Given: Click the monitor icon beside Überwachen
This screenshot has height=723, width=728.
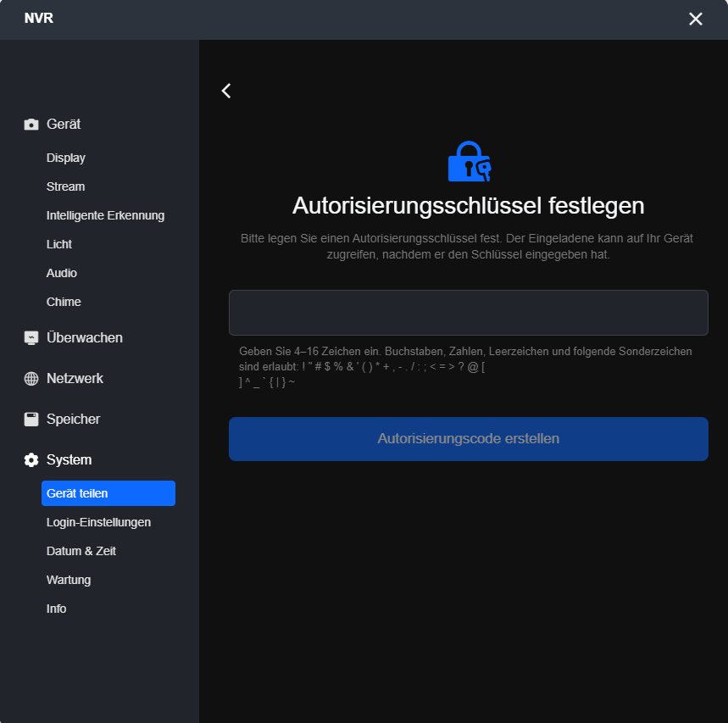Looking at the screenshot, I should [31, 338].
